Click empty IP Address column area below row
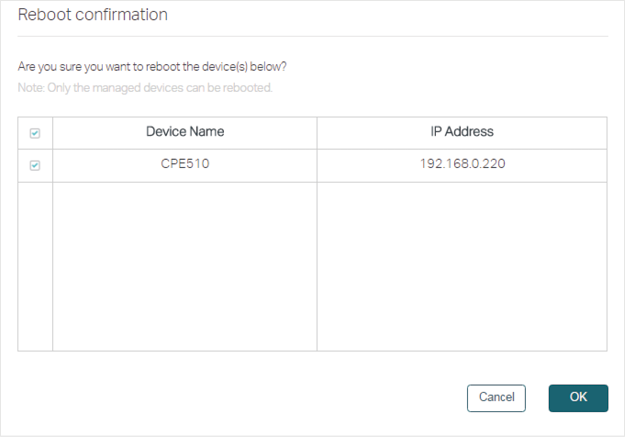Image resolution: width=625 pixels, height=437 pixels. point(462,267)
